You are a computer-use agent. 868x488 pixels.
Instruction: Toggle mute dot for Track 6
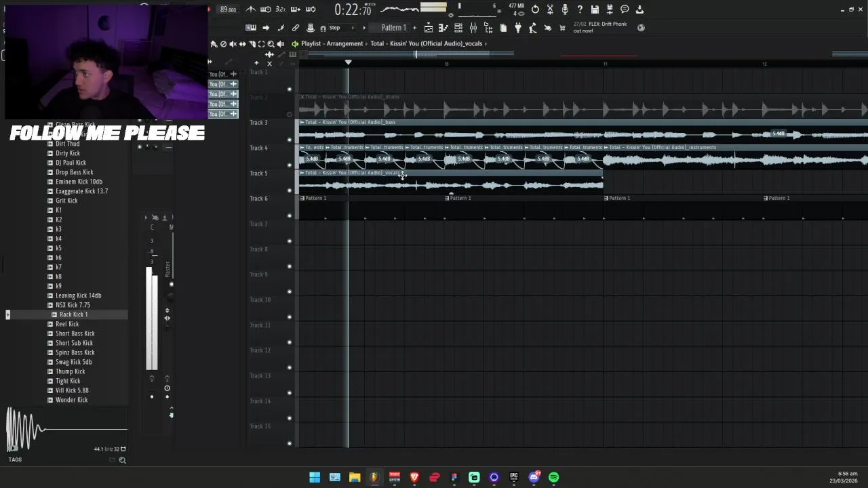[290, 216]
